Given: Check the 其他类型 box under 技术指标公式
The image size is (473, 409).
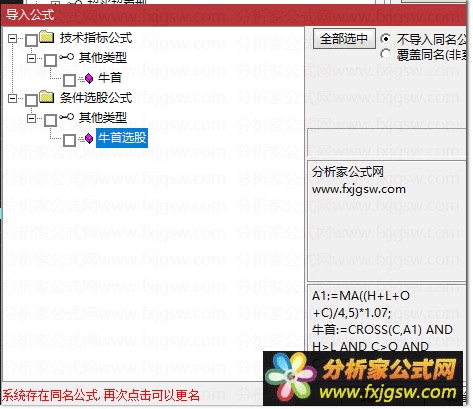Looking at the screenshot, I should coord(51,60).
